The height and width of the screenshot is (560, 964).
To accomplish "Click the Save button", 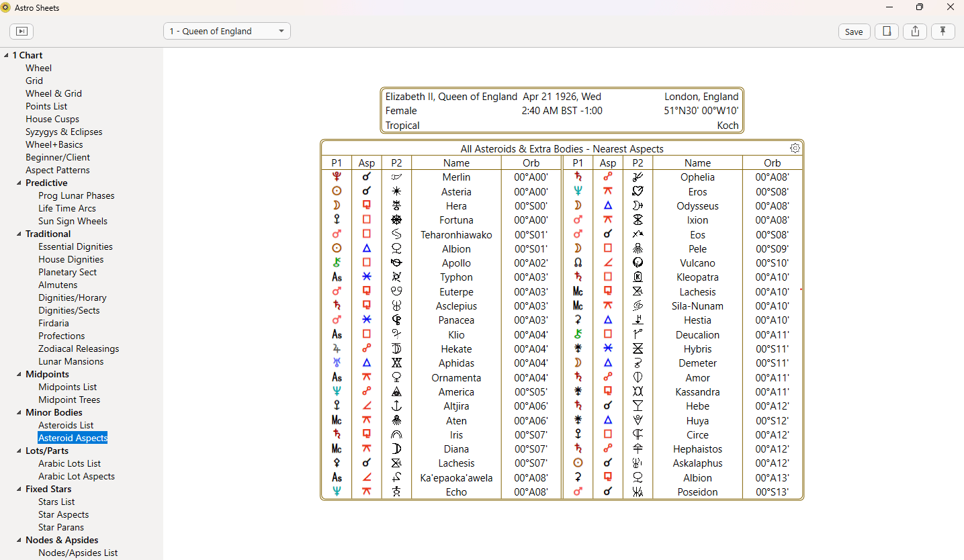I will [x=854, y=32].
